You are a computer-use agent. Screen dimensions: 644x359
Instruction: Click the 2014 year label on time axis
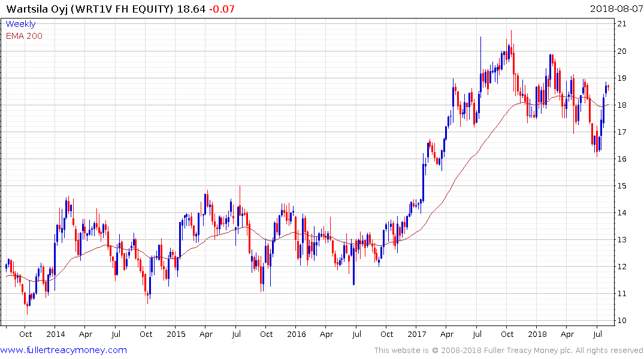(x=56, y=334)
